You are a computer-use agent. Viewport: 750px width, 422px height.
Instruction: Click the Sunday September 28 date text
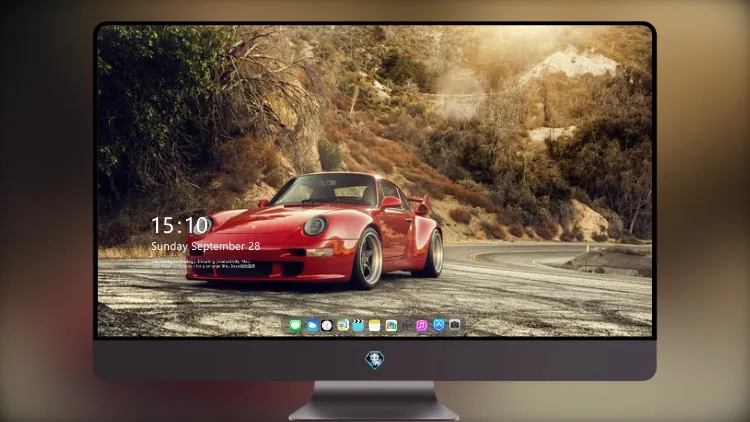(206, 246)
